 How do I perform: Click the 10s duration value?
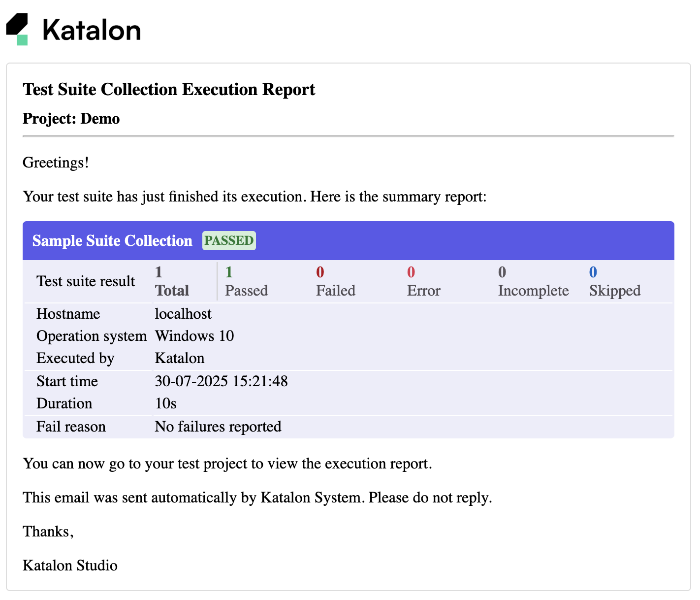pyautogui.click(x=165, y=403)
